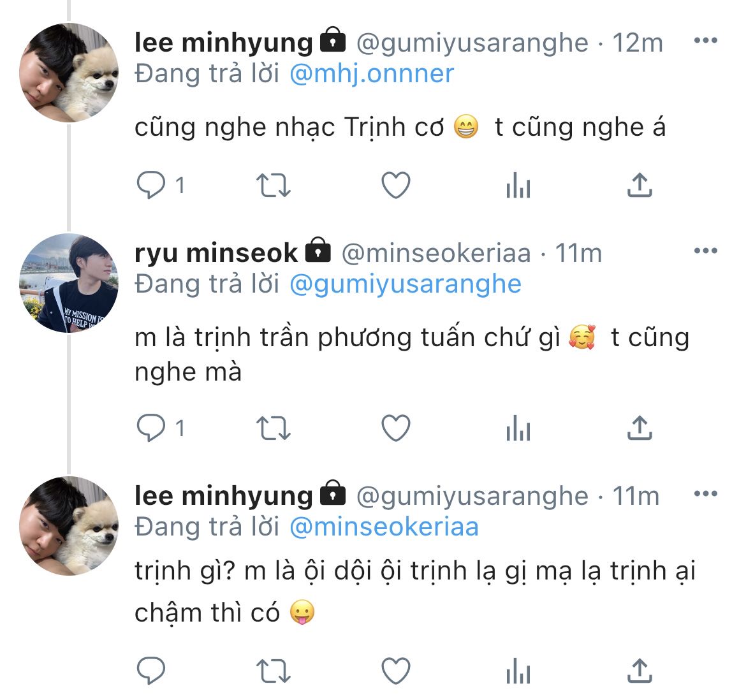Reply to lee minhyung's Trịnh music tweet

(x=151, y=186)
